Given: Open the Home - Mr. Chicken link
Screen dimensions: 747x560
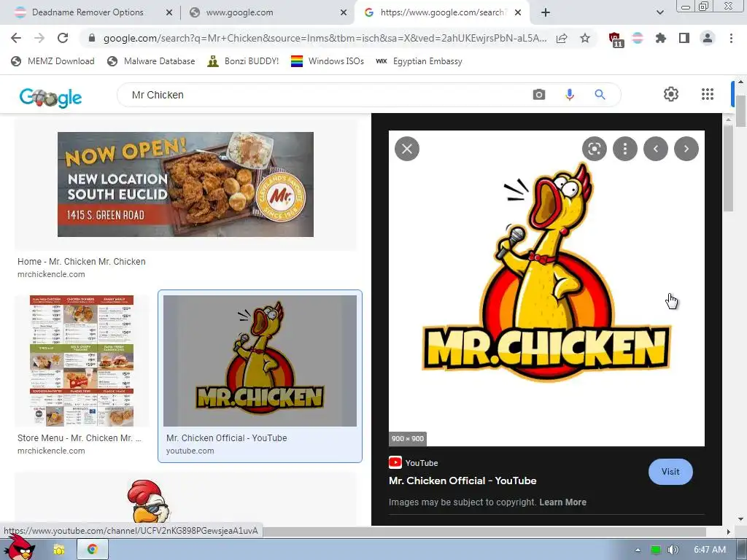Looking at the screenshot, I should pos(82,262).
